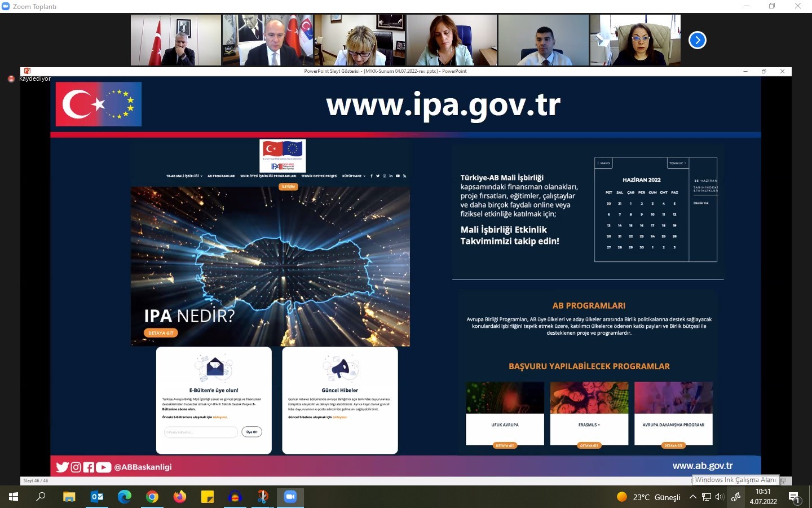The width and height of the screenshot is (812, 508).
Task: Click the İletişim button
Action: (288, 186)
